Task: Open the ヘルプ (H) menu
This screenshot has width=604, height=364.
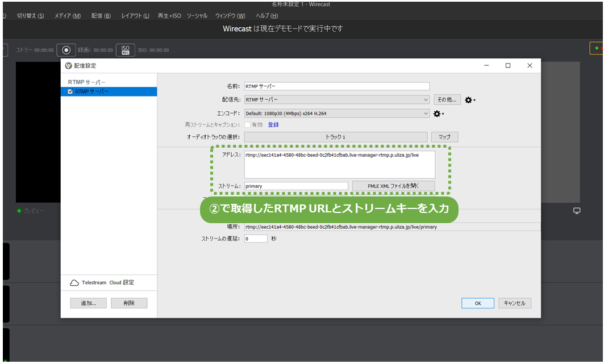Action: click(267, 16)
